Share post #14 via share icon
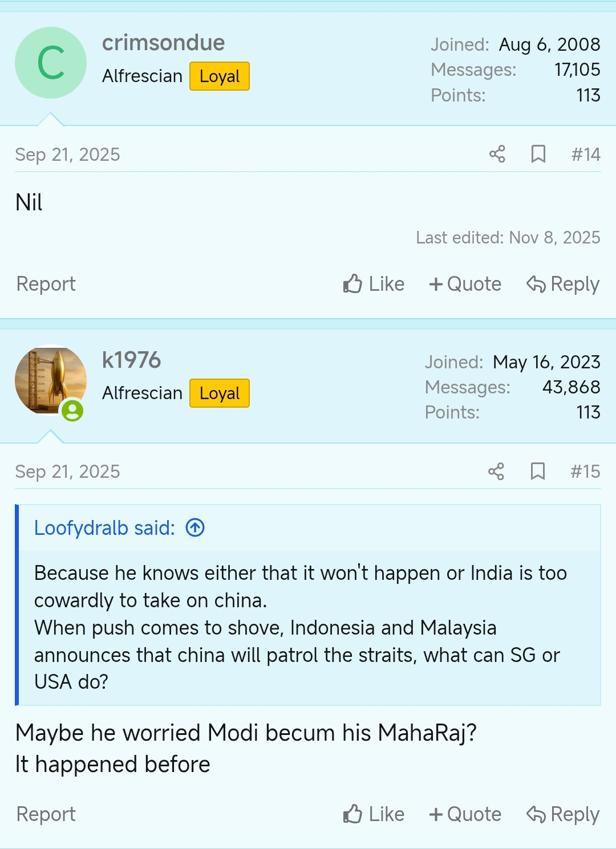 [x=497, y=154]
